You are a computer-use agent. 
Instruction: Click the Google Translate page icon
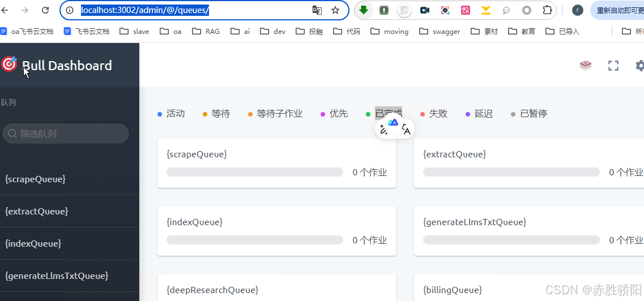coord(317,10)
